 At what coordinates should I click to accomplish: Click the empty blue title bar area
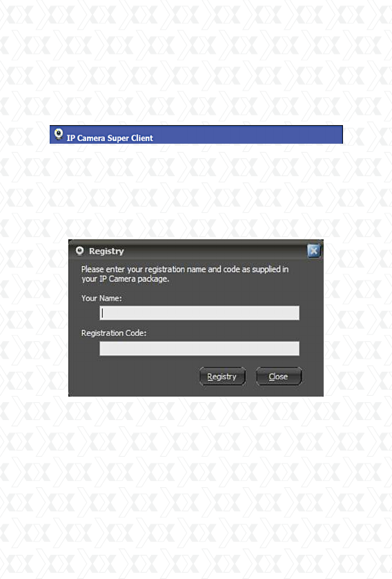(247, 135)
